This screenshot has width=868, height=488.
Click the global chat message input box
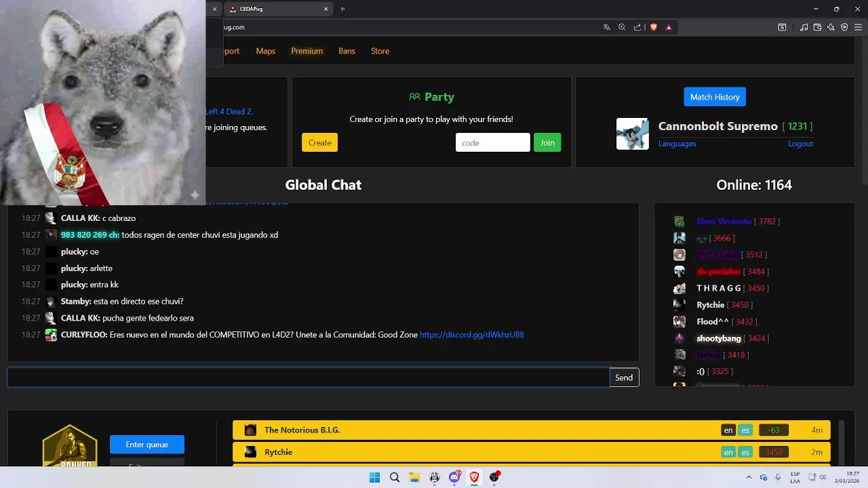point(309,378)
